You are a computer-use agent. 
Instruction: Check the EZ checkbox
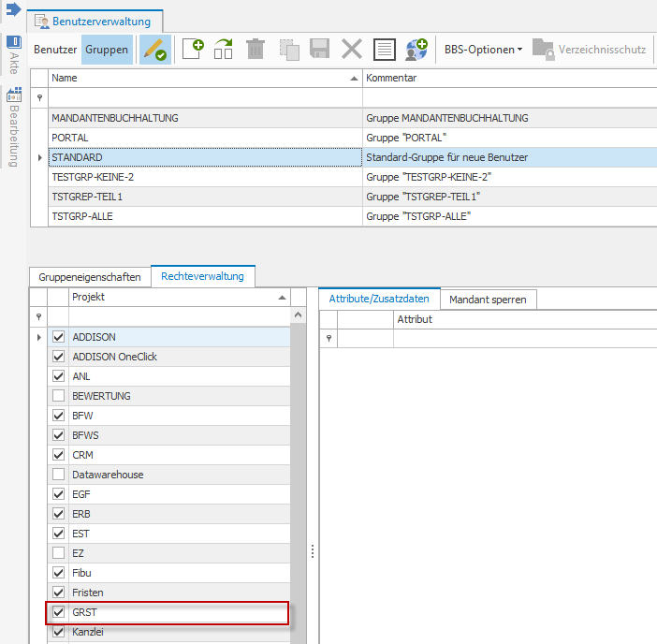[x=58, y=553]
